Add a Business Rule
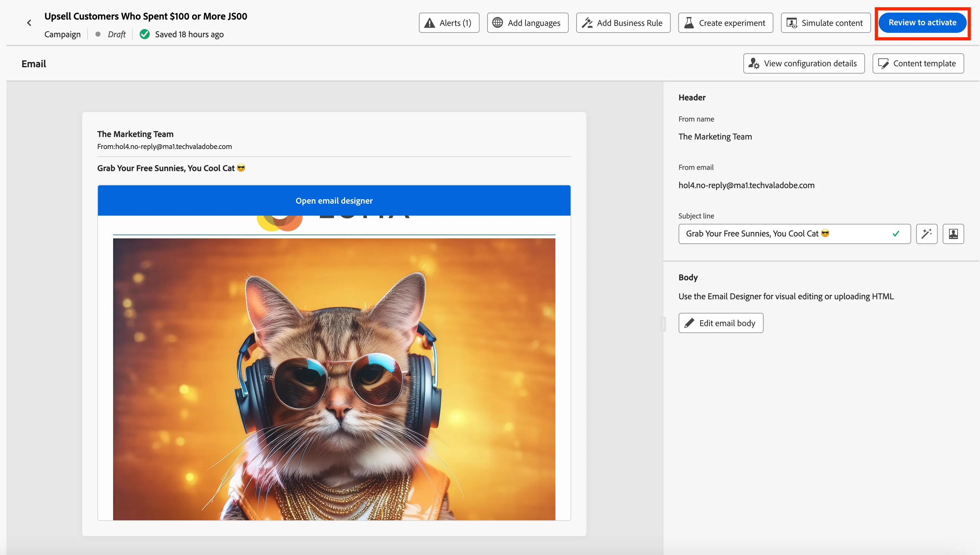This screenshot has height=555, width=980. [x=623, y=23]
